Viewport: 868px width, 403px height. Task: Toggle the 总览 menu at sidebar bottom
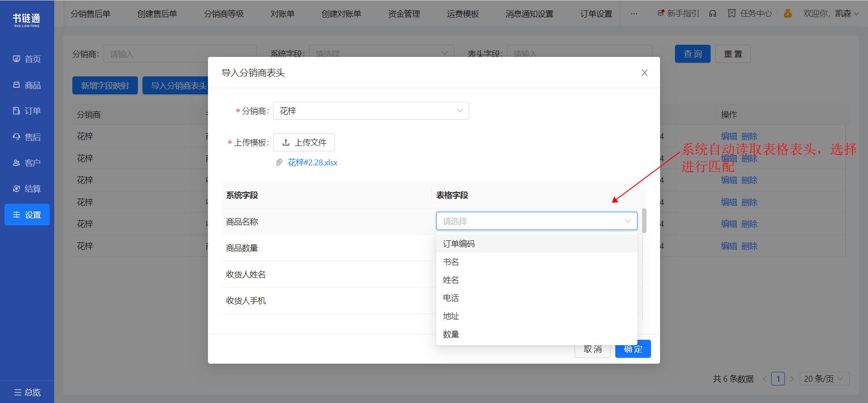coord(27,392)
